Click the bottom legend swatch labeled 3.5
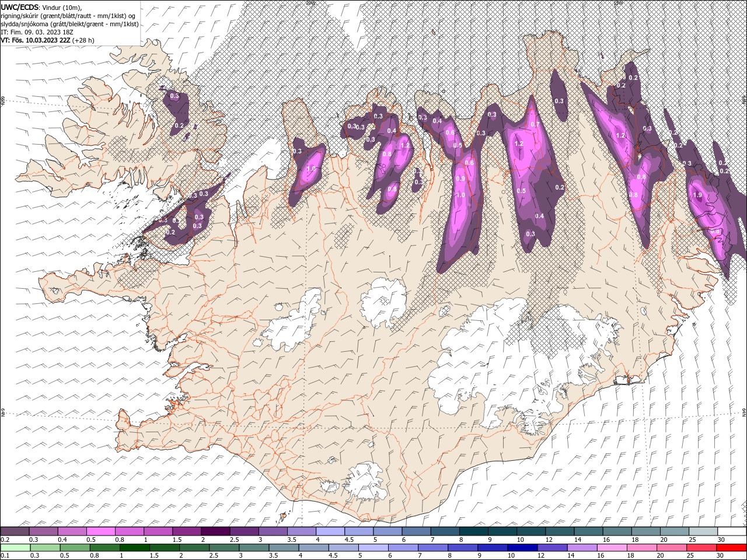This screenshot has height=560, width=747. point(284,548)
